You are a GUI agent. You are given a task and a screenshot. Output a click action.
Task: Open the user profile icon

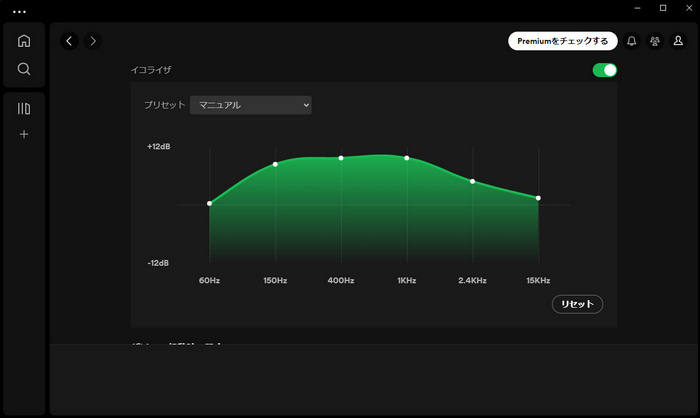pos(678,41)
